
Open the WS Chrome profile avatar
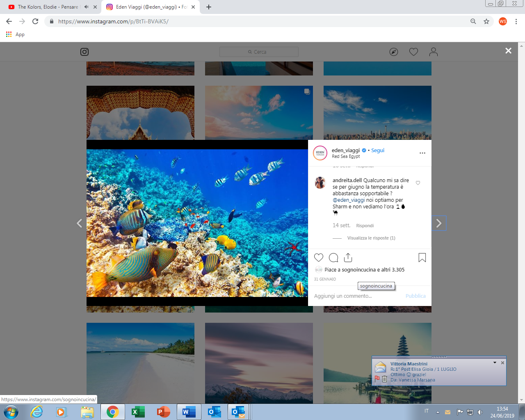coord(503,21)
